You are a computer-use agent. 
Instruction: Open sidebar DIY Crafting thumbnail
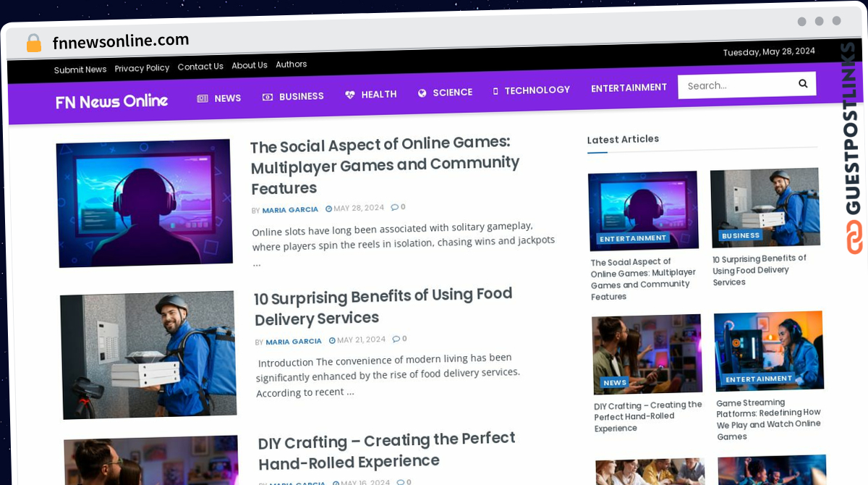(x=647, y=355)
